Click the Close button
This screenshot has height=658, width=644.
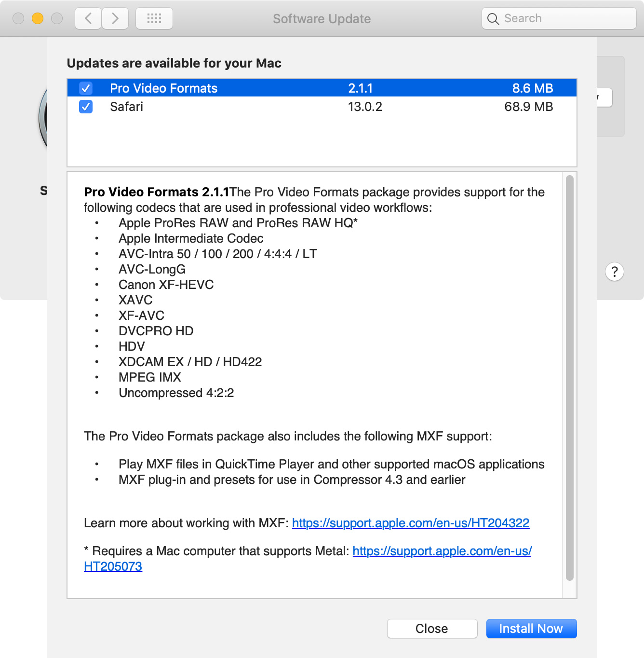[432, 629]
